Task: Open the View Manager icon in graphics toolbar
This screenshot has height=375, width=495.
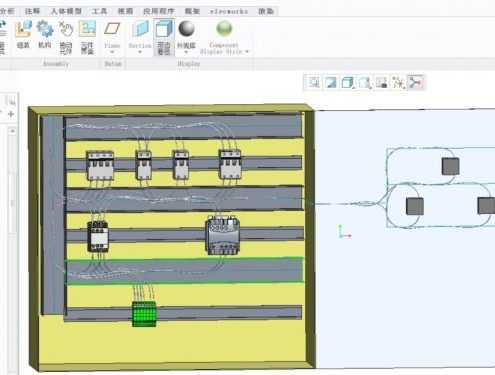Action: [381, 82]
